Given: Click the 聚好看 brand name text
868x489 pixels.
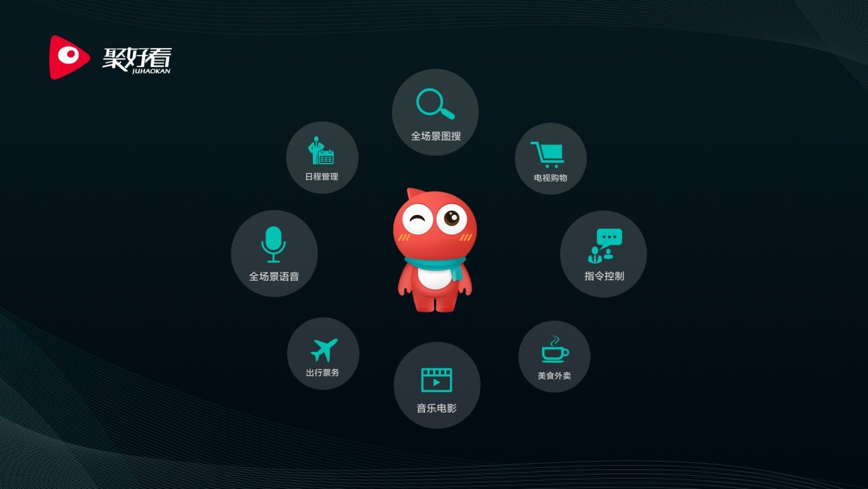Looking at the screenshot, I should click(x=137, y=58).
